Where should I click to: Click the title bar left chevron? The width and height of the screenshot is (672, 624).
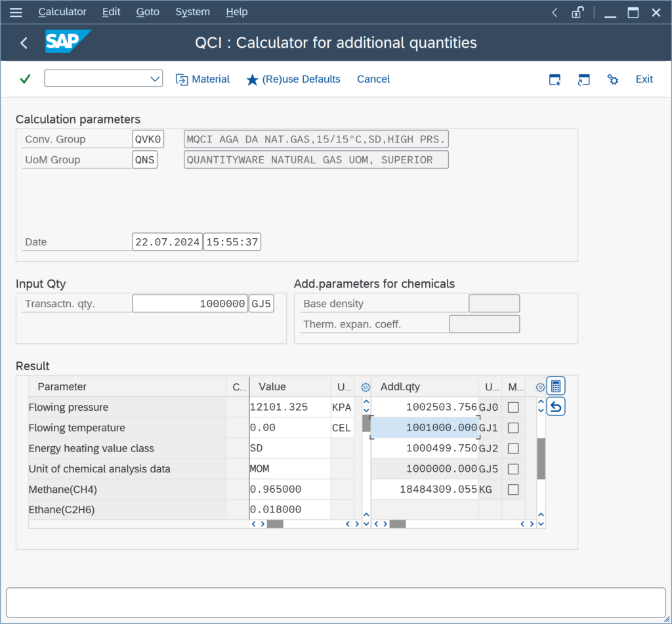(x=555, y=12)
